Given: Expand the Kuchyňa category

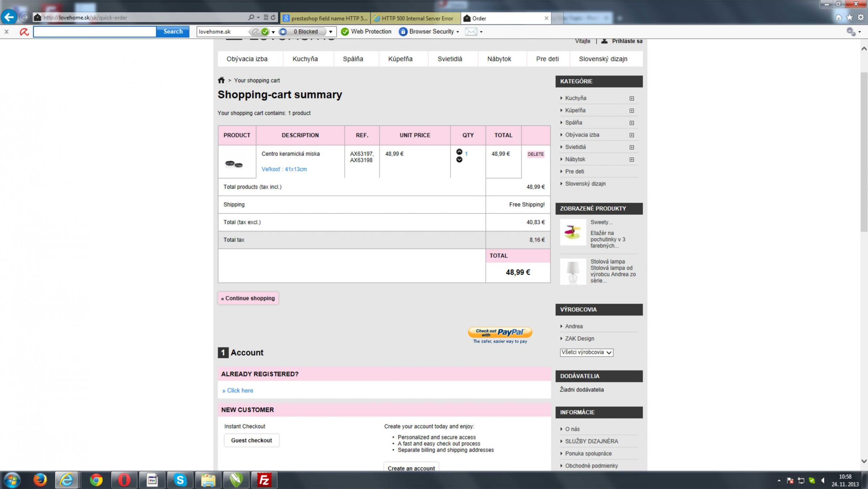Looking at the screenshot, I should 631,98.
